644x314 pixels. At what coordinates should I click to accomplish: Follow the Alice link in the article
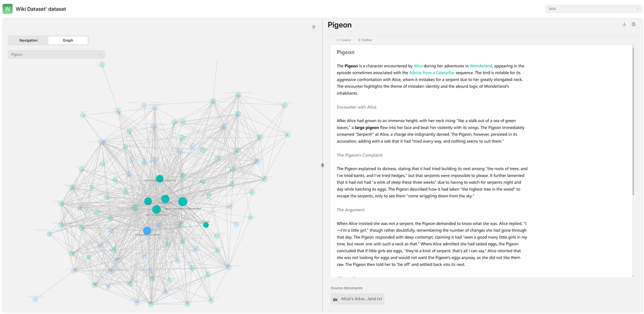[x=418, y=66]
